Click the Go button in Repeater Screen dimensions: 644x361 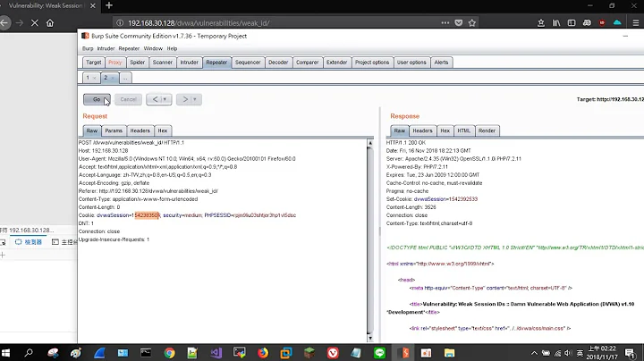click(97, 99)
